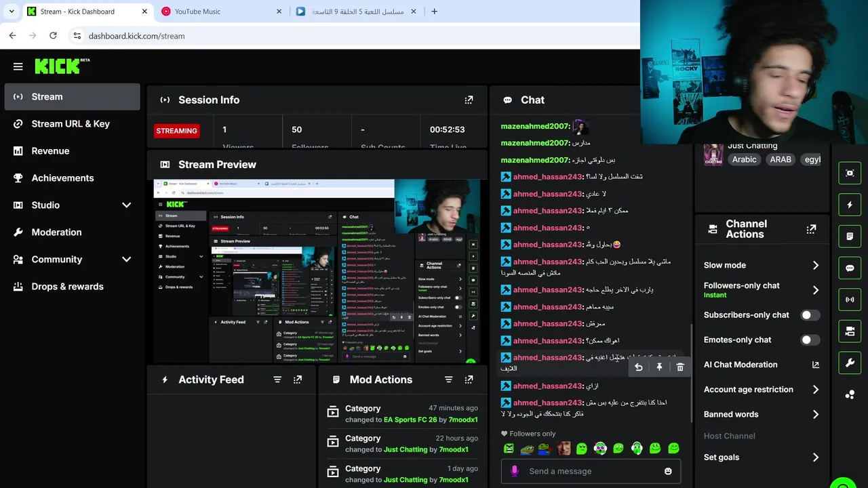This screenshot has height=488, width=868.
Task: Click the Send a message field
Action: [591, 471]
